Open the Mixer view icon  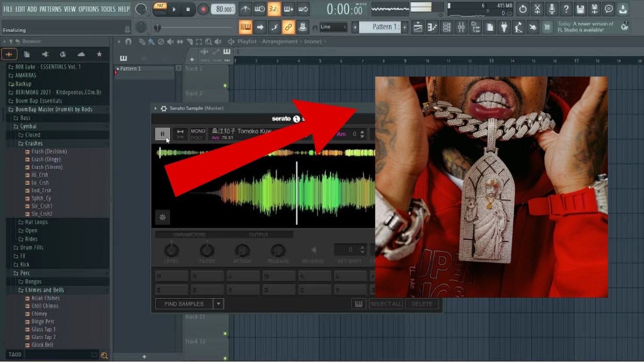[x=461, y=27]
